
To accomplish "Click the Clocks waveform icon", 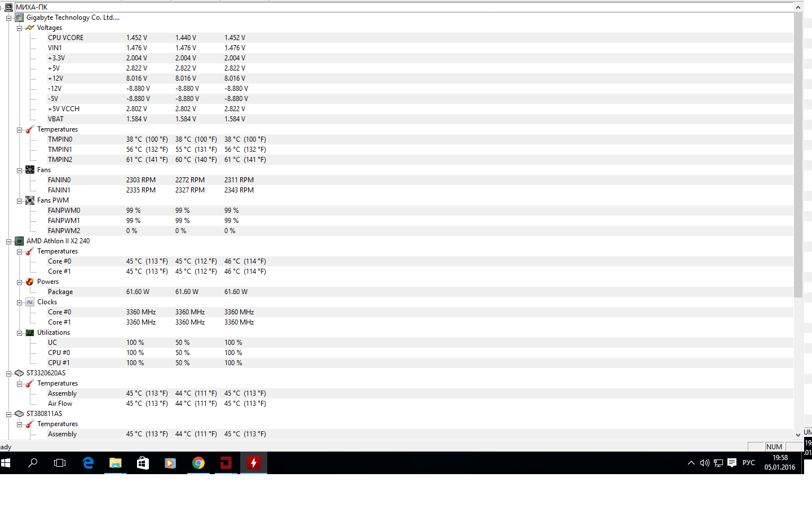I will (30, 302).
